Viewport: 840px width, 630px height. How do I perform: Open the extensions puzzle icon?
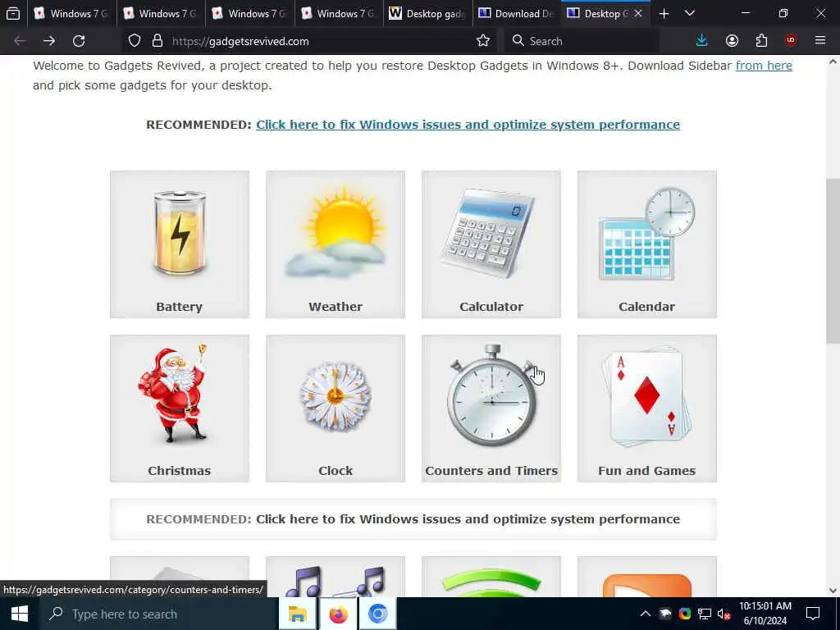[761, 41]
